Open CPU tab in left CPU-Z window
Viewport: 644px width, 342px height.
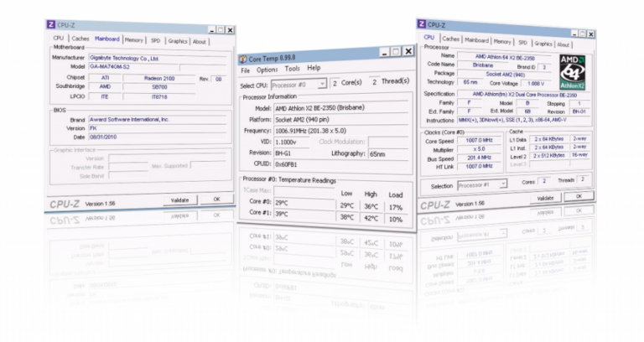pos(59,38)
